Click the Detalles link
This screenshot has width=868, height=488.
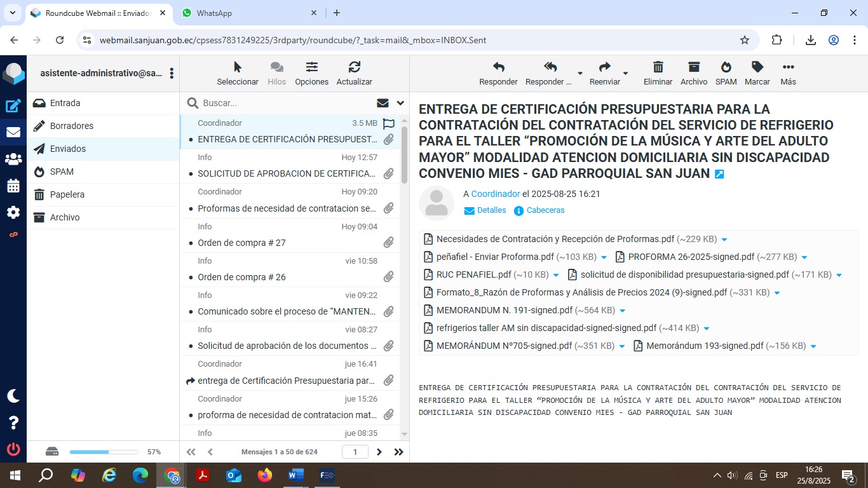491,210
